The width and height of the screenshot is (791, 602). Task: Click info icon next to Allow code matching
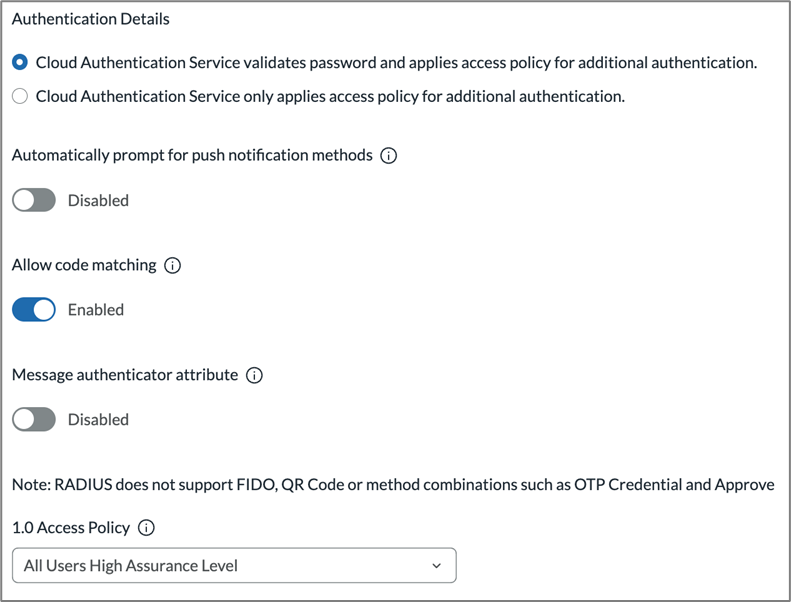pos(172,266)
